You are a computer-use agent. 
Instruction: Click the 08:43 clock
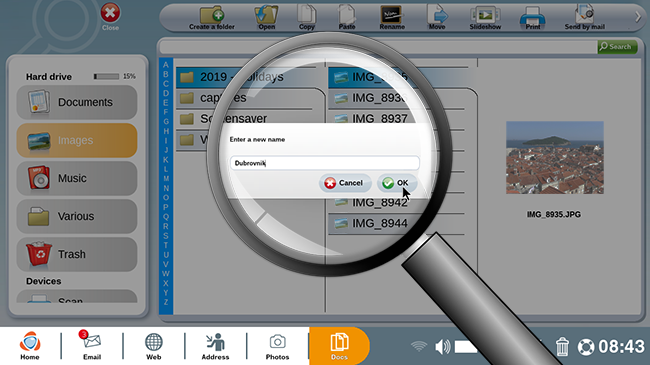point(621,347)
